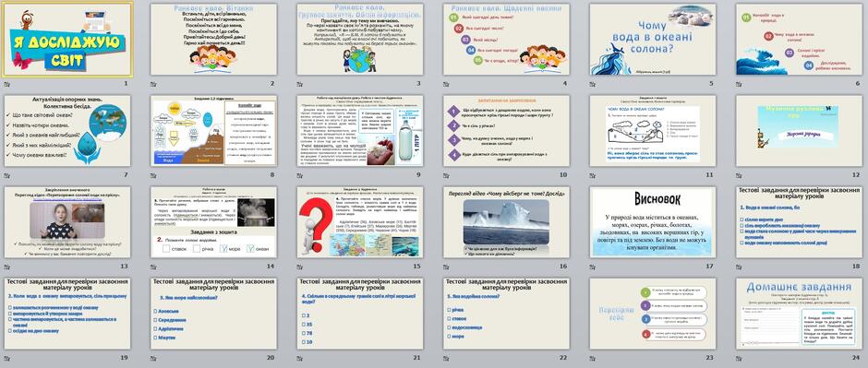Hit the transition icon beneath slide 21
The height and width of the screenshot is (368, 868).
click(299, 358)
